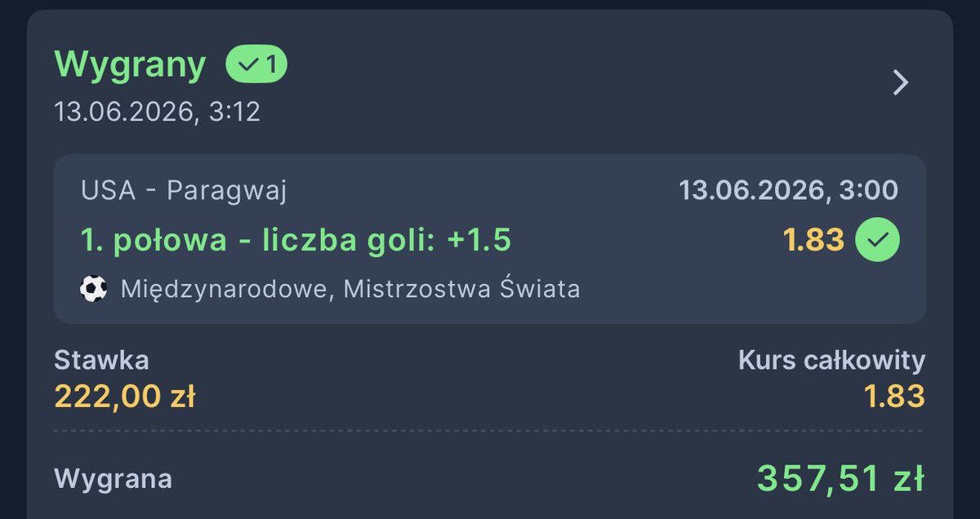Click the Kurs całkowity label
Screen dimensions: 980x519
[x=831, y=360]
